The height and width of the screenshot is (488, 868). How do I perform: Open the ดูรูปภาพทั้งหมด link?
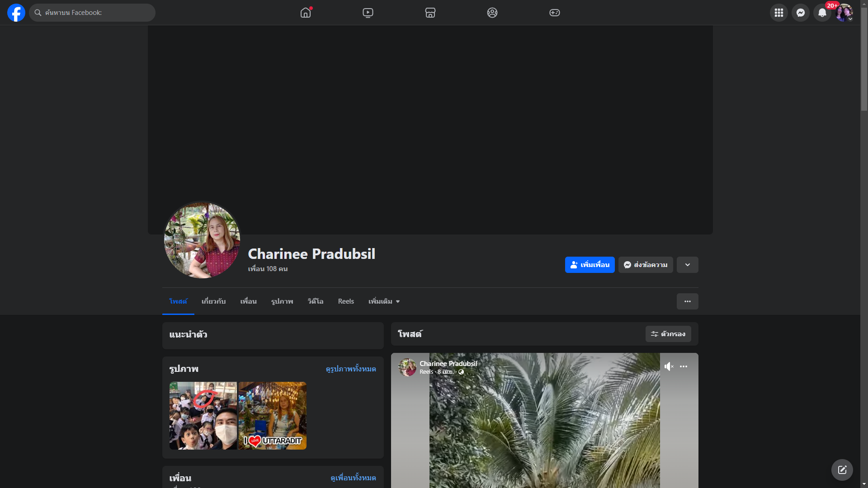[x=351, y=369]
